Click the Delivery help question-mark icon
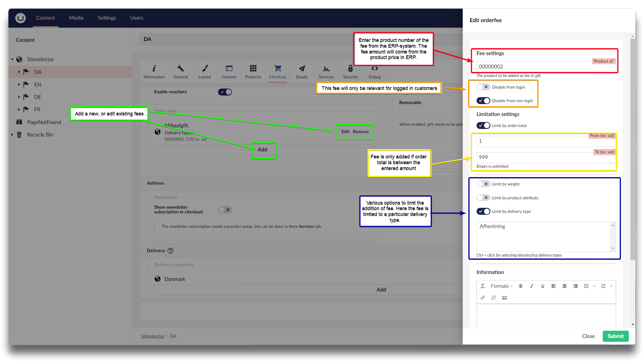 click(170, 251)
